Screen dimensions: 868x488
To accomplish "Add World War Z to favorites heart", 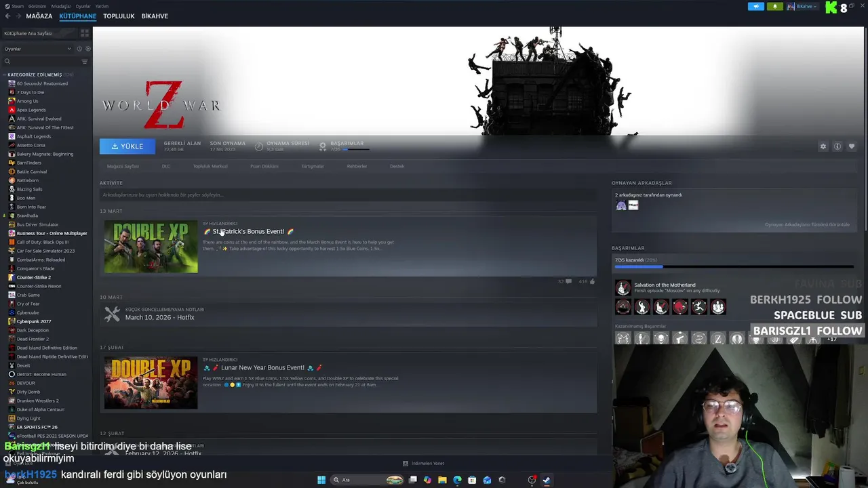I will click(852, 146).
